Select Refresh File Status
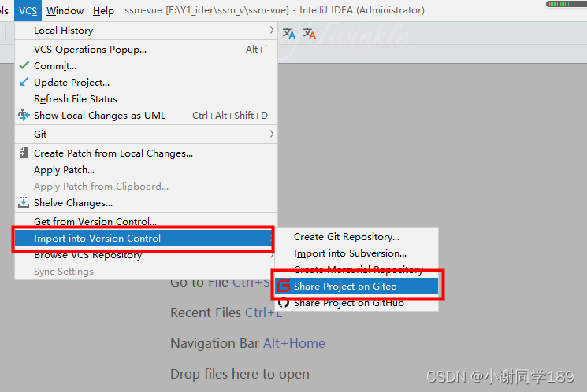 point(146,98)
